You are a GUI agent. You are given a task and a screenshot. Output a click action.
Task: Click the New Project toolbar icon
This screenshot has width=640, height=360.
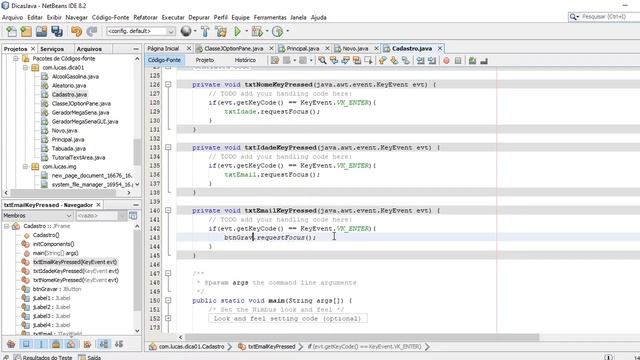26,31
